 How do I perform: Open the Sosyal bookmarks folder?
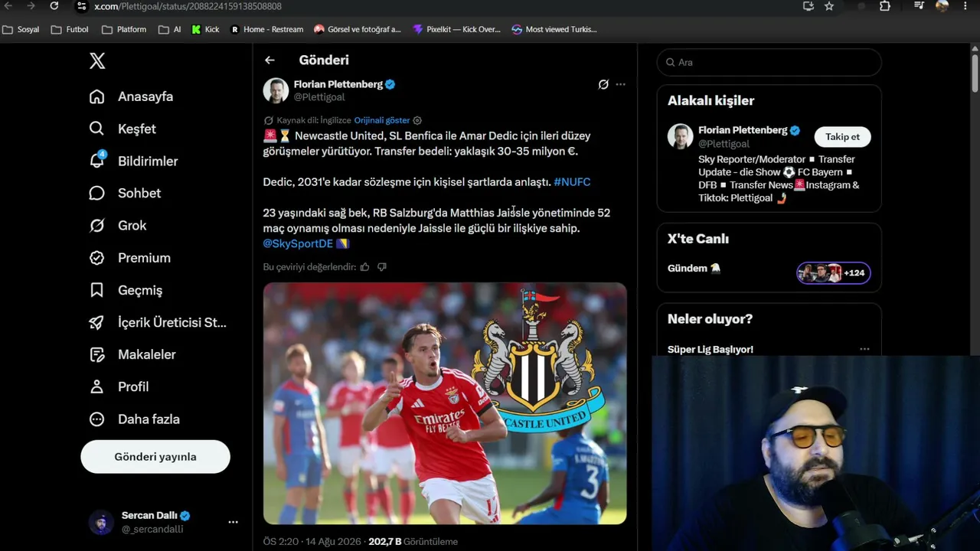pos(21,30)
